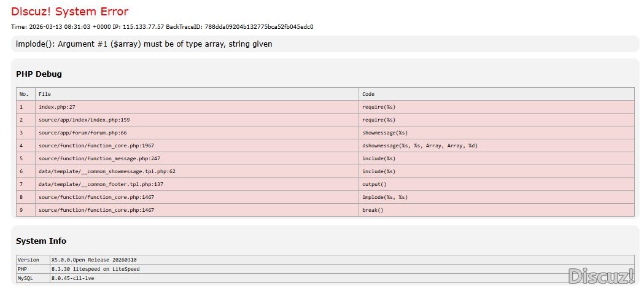
Task: Click the File column header
Action: (45, 94)
